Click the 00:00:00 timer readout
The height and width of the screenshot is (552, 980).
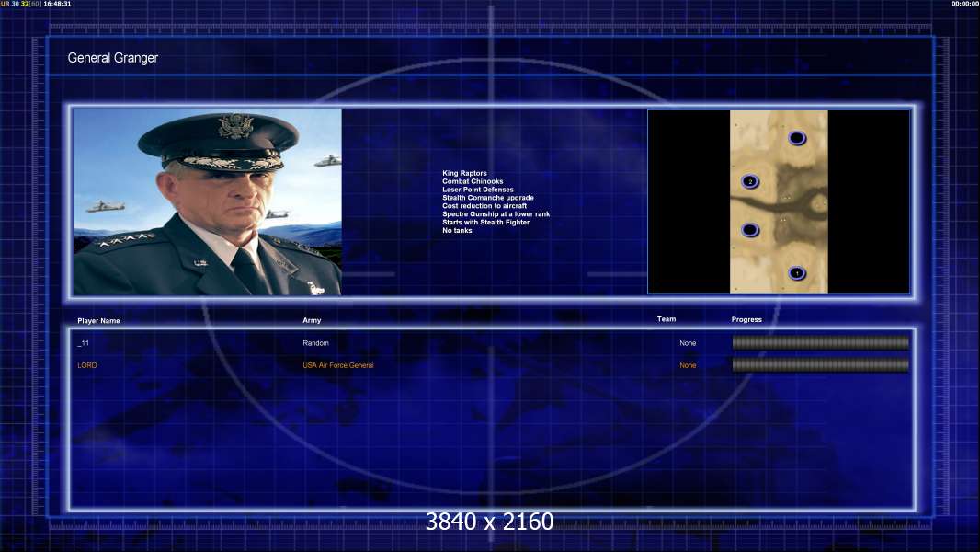pos(965,4)
